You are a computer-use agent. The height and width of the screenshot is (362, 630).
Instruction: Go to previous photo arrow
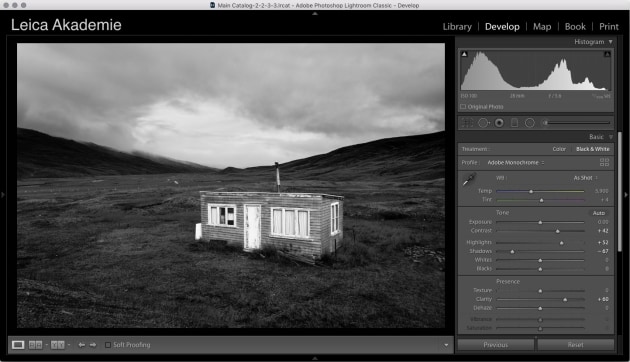[82, 345]
